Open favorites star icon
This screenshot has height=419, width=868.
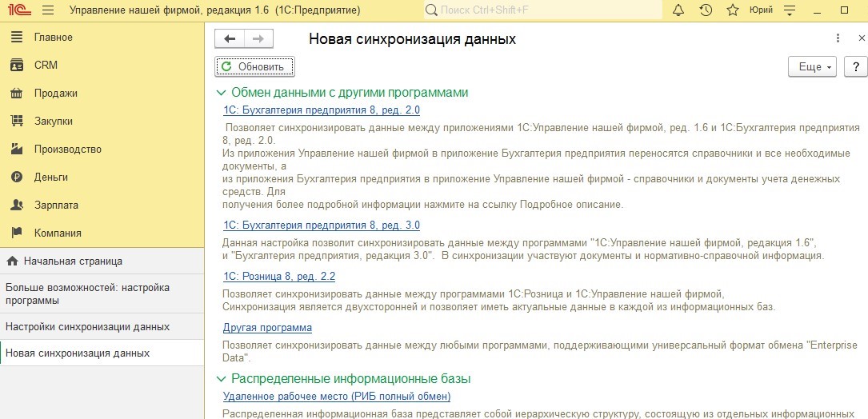[x=732, y=10]
